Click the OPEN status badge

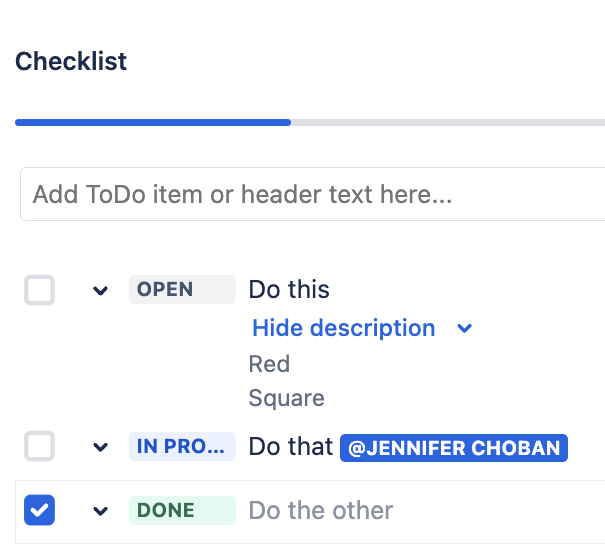181,290
